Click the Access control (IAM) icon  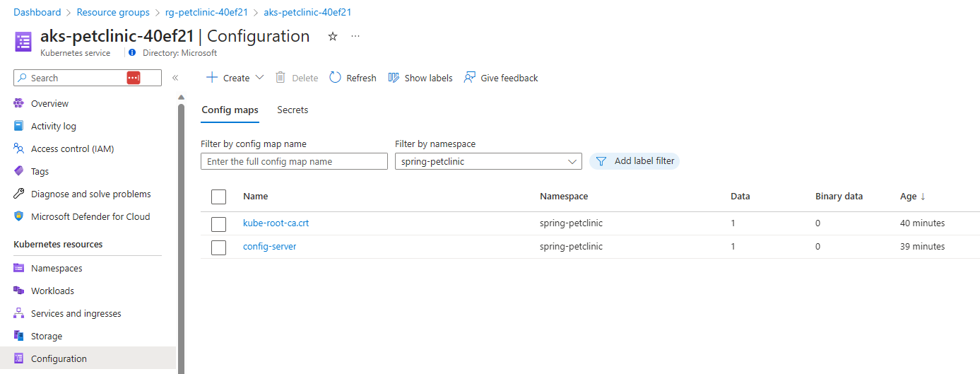[19, 148]
